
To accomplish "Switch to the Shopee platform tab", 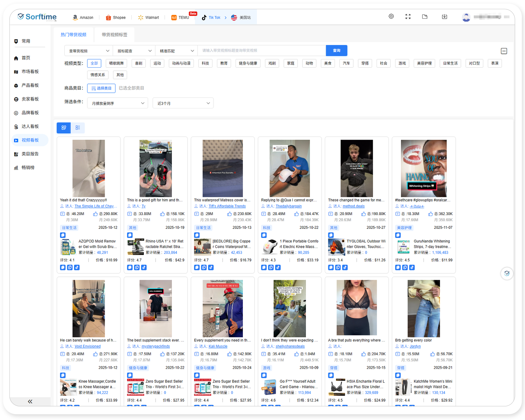I will [116, 17].
